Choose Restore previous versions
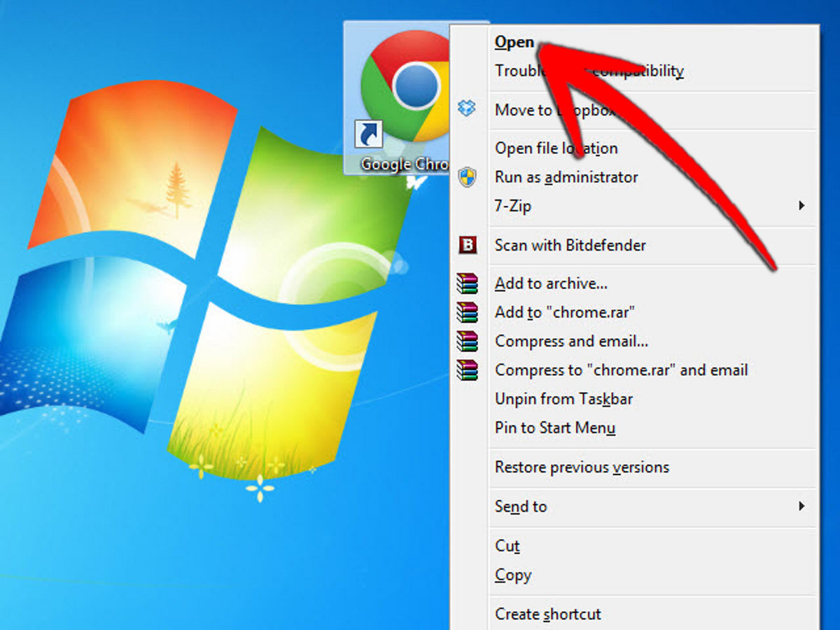 pyautogui.click(x=582, y=467)
